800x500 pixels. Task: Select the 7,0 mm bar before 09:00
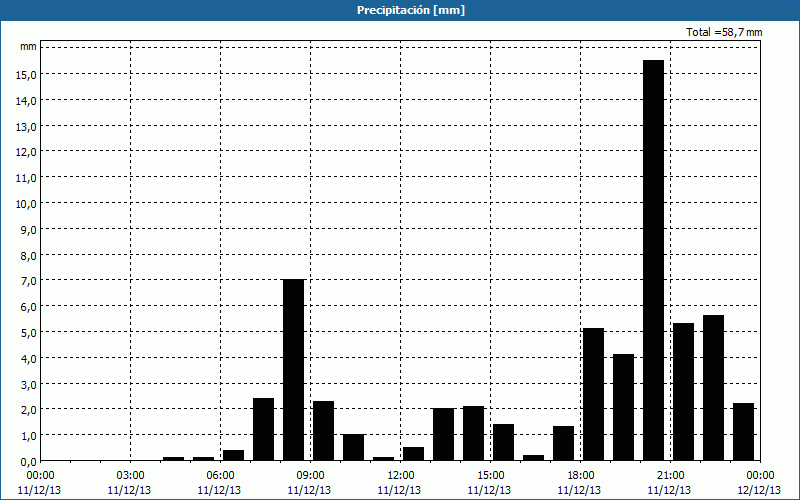click(x=293, y=370)
